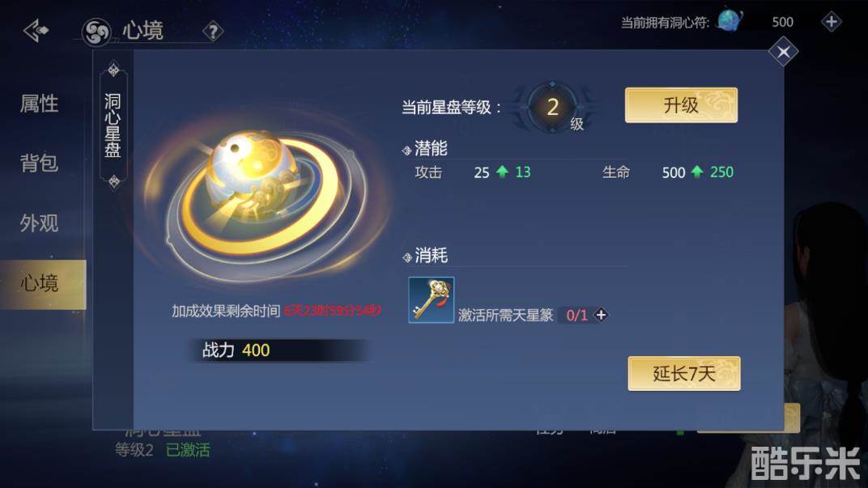
Task: Click the level 2 星盘 badge
Action: pos(552,108)
